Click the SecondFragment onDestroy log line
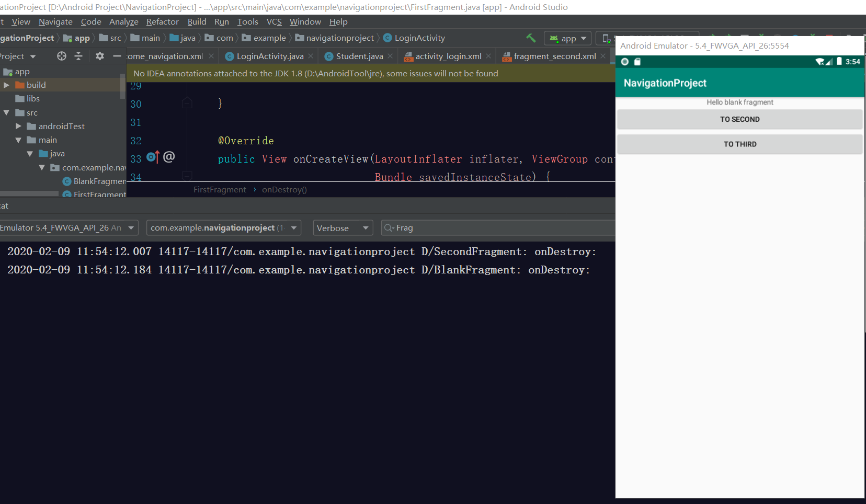866x504 pixels. [302, 251]
